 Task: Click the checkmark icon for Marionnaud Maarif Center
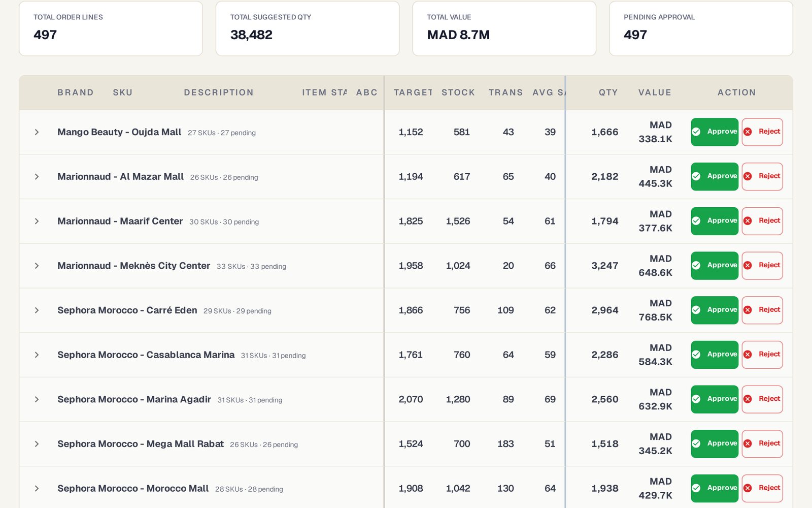[696, 221]
